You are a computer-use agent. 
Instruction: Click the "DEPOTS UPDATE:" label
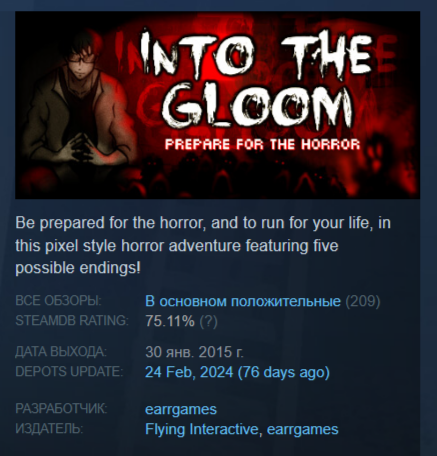coord(69,371)
